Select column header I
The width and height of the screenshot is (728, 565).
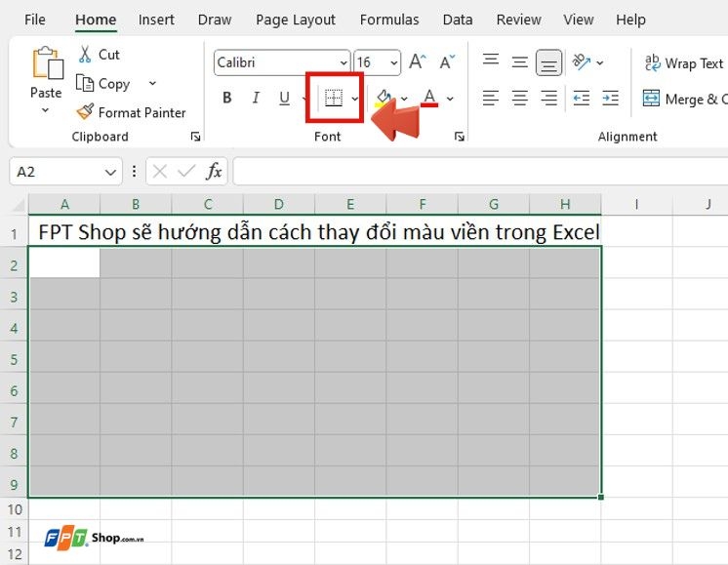click(636, 204)
